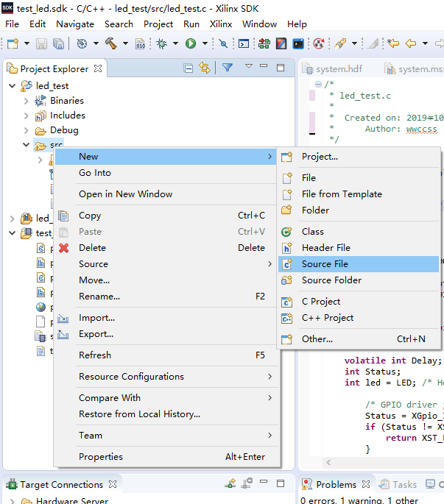Open Properties from context menu
The height and width of the screenshot is (504, 444).
pos(166,457)
